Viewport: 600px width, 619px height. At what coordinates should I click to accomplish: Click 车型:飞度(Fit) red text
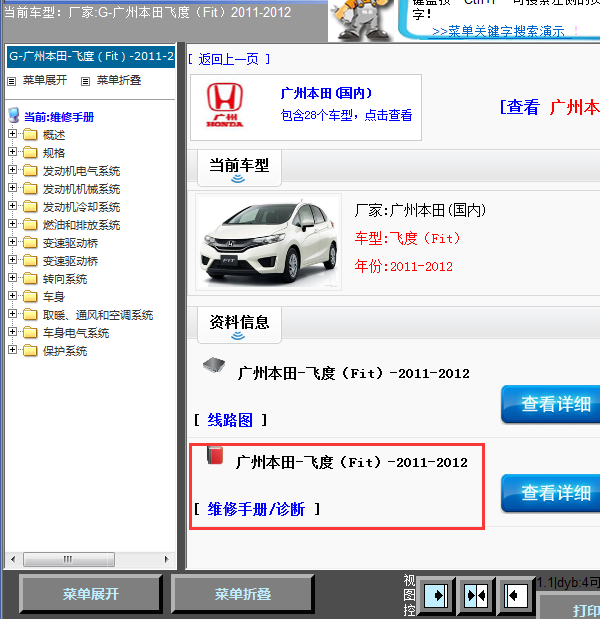pos(407,238)
